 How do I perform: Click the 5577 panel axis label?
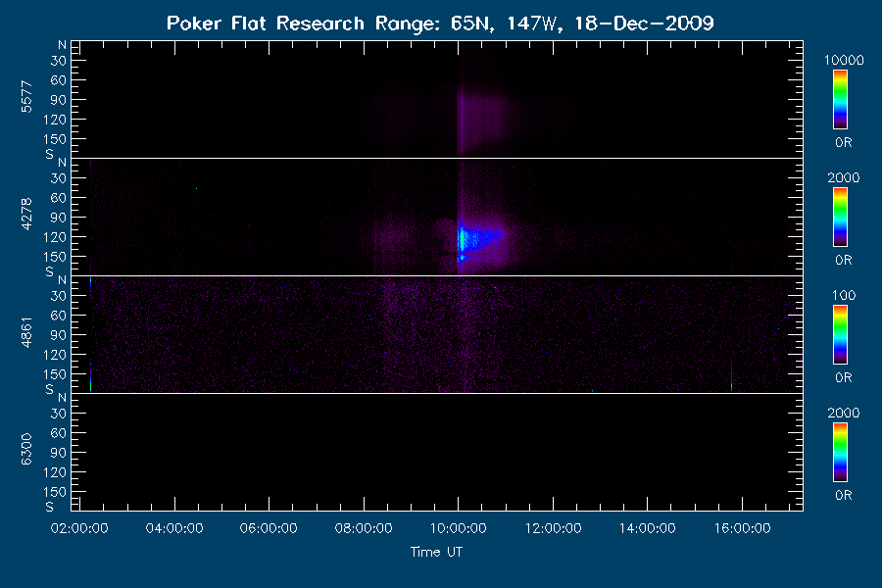26,97
